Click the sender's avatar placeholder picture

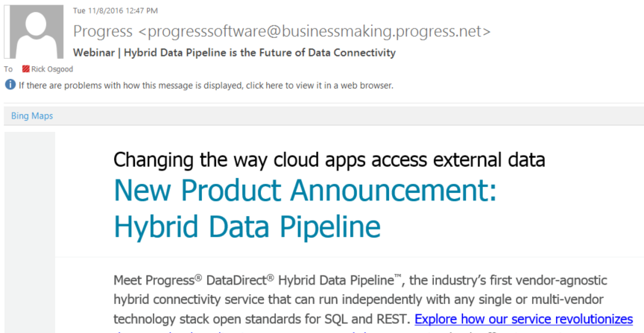(x=34, y=31)
